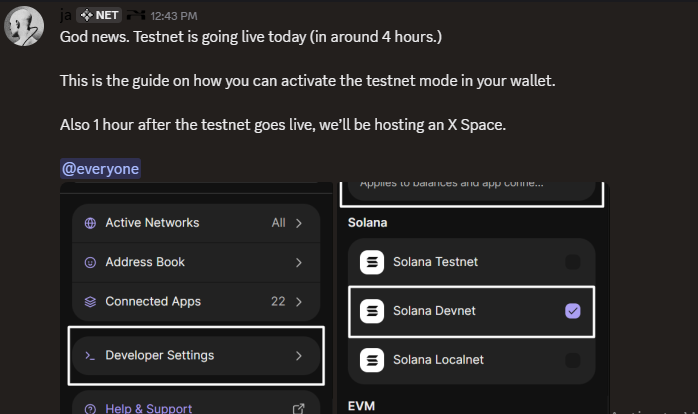
Task: Click the Solana Devnet label
Action: 434,311
